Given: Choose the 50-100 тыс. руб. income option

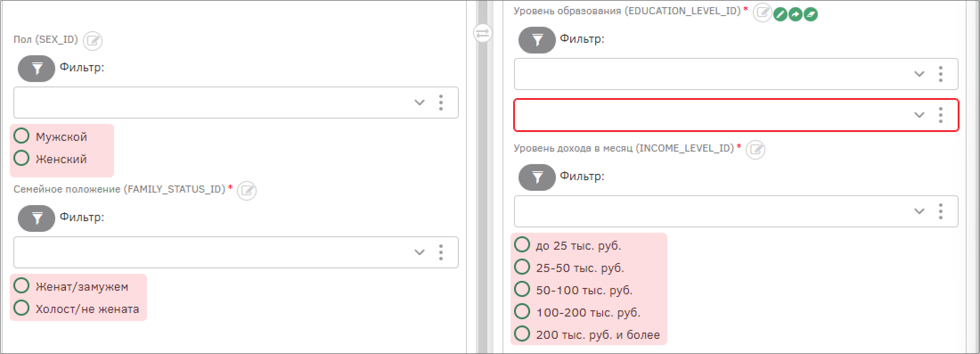Looking at the screenshot, I should click(x=522, y=289).
